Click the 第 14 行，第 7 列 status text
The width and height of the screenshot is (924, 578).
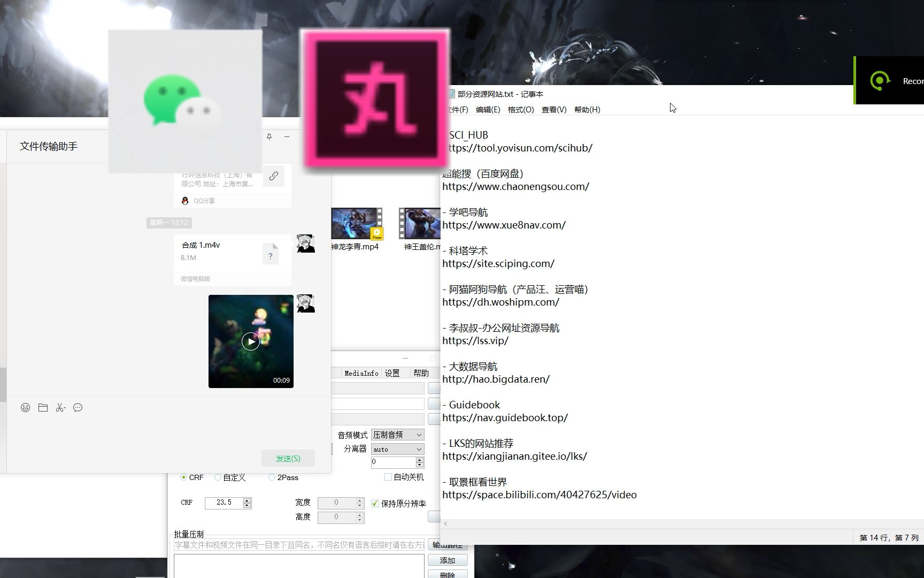(889, 537)
